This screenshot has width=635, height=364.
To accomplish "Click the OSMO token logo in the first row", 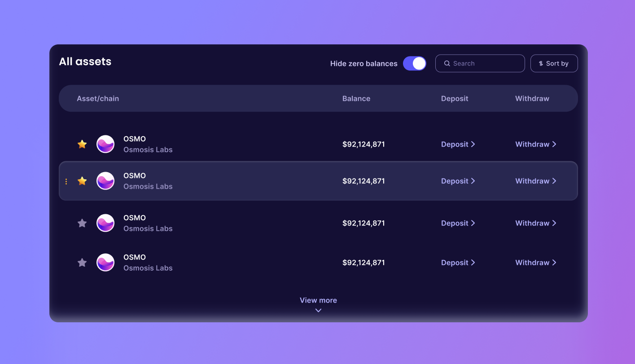I will pos(105,144).
